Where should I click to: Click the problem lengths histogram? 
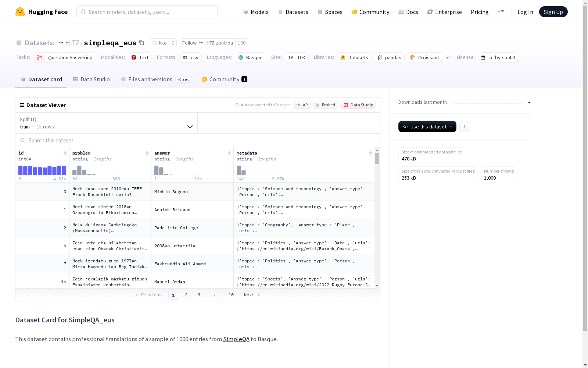point(96,170)
